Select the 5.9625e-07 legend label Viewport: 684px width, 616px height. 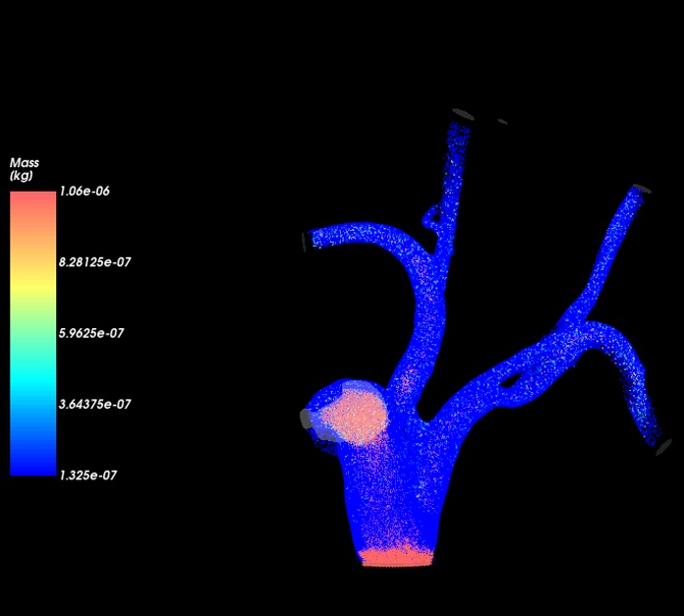pyautogui.click(x=91, y=333)
